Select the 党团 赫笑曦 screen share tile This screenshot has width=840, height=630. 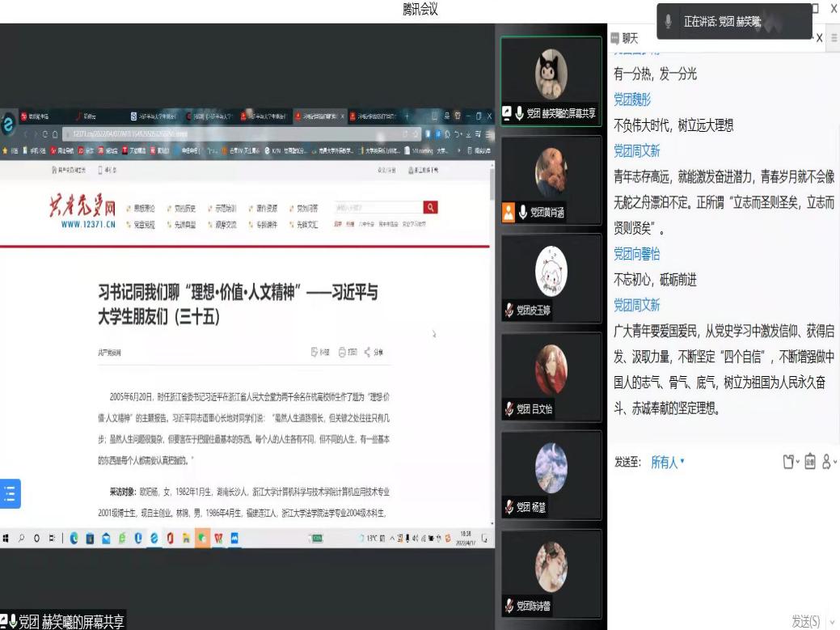pyautogui.click(x=551, y=81)
